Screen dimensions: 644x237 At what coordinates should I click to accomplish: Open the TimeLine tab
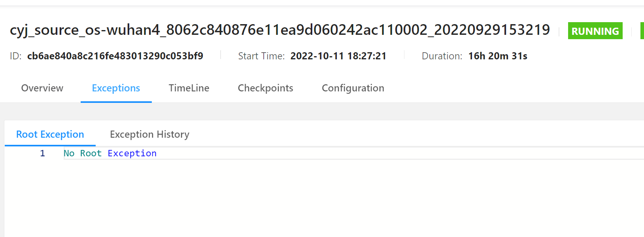pos(189,88)
